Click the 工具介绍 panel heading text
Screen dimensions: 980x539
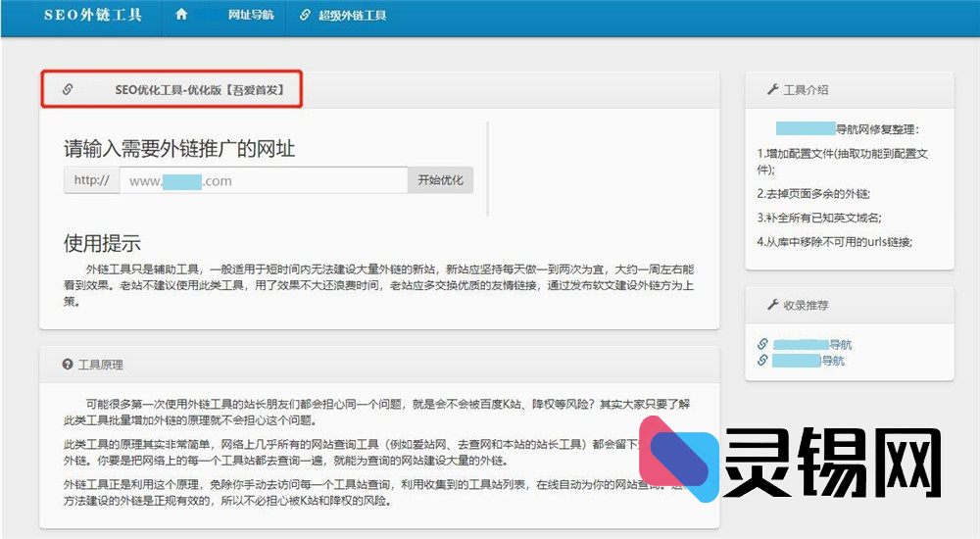(x=806, y=89)
